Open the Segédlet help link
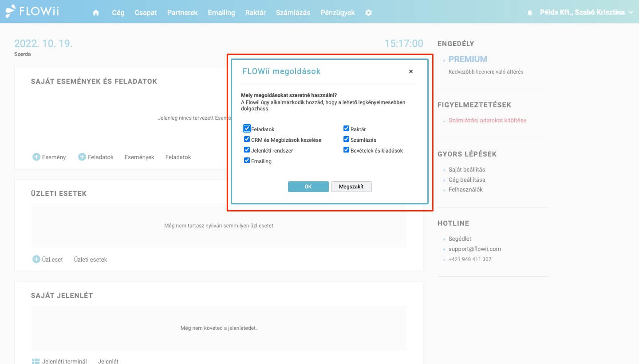The height and width of the screenshot is (364, 639). (460, 239)
